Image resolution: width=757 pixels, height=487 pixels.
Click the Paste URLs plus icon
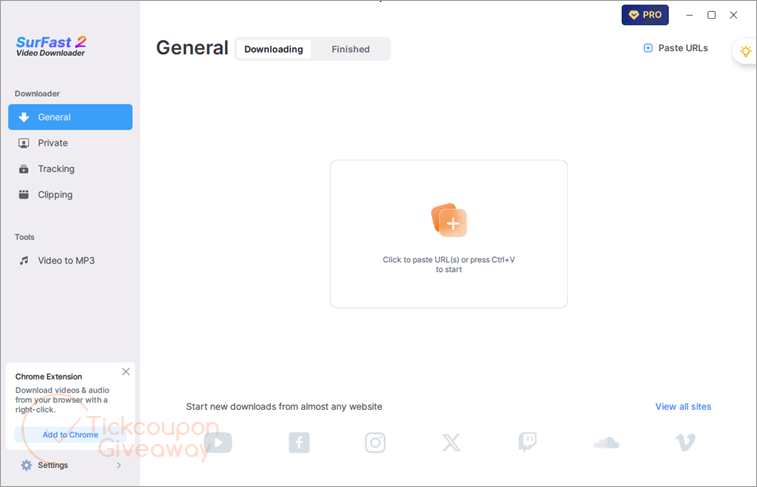point(648,48)
